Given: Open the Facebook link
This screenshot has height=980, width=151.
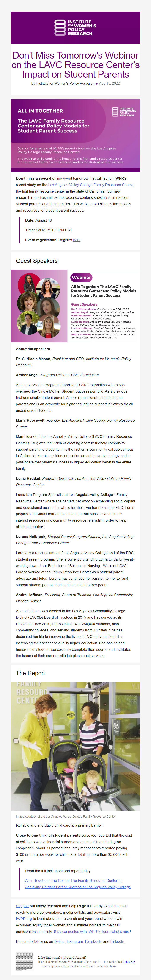Looking at the screenshot, I should pos(93,941).
